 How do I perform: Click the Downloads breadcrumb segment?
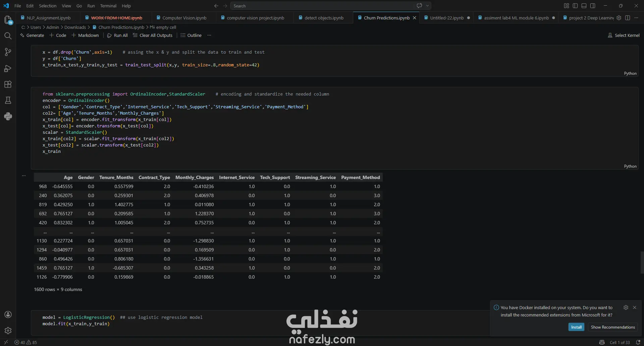point(75,27)
